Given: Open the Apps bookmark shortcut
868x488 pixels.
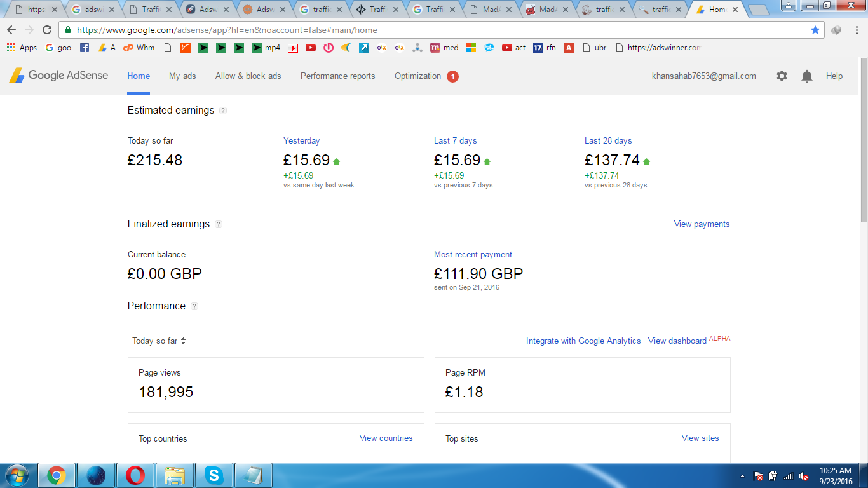Looking at the screenshot, I should [x=22, y=48].
